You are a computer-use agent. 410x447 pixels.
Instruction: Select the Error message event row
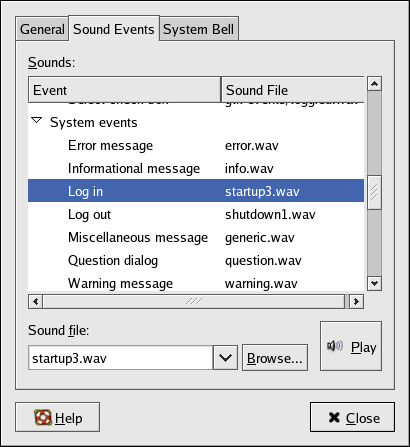click(196, 146)
